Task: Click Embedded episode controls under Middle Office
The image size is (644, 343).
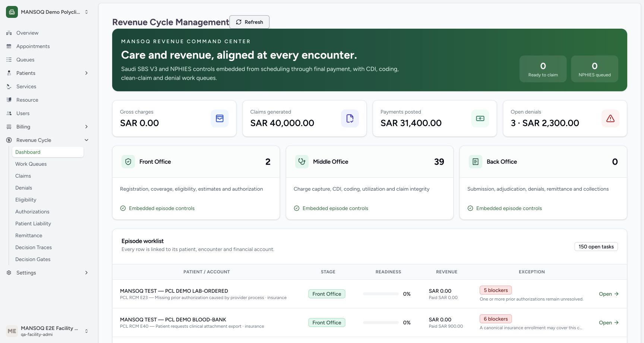Action: click(331, 208)
